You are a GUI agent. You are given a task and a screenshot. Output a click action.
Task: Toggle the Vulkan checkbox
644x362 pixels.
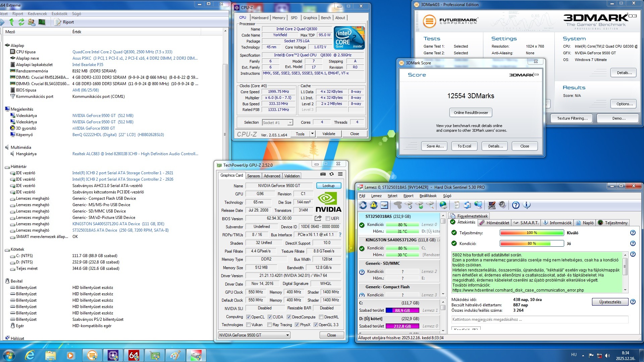pos(248,324)
